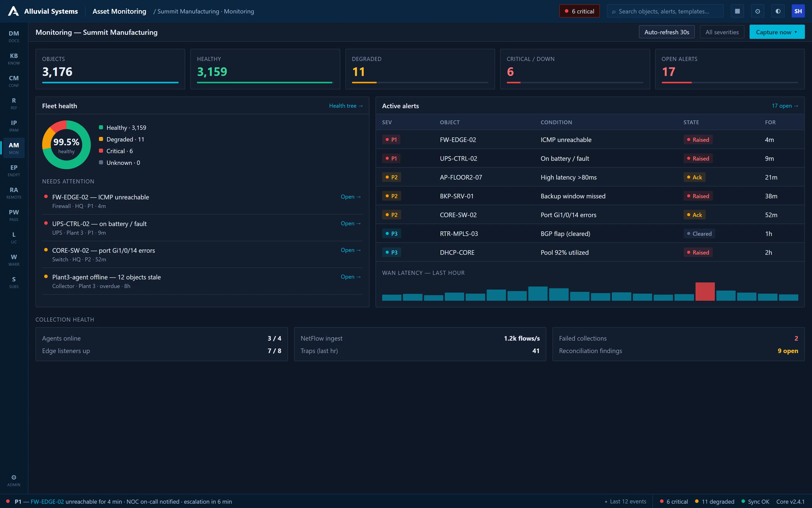Open the settings gear icon in header
This screenshot has height=508, width=812.
click(x=758, y=11)
